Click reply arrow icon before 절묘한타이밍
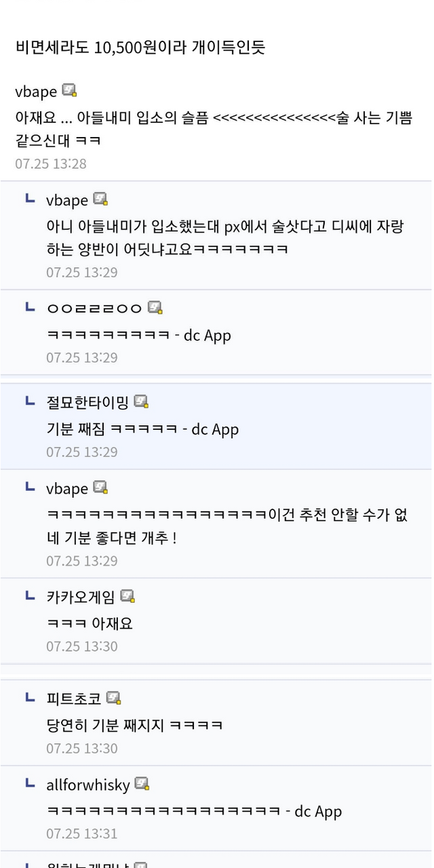This screenshot has height=868, width=434. pyautogui.click(x=30, y=401)
